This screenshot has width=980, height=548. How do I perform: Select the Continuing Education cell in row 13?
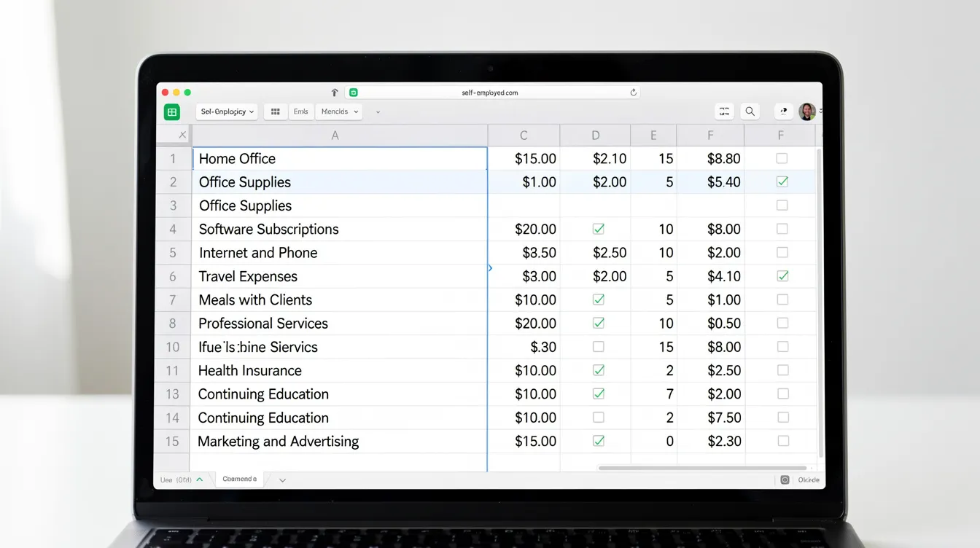point(340,394)
